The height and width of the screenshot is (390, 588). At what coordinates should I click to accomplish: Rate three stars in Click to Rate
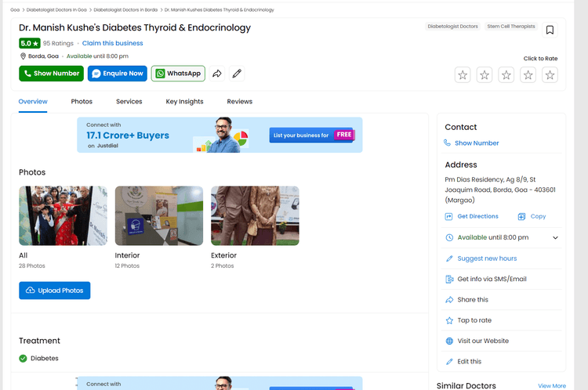click(x=506, y=75)
